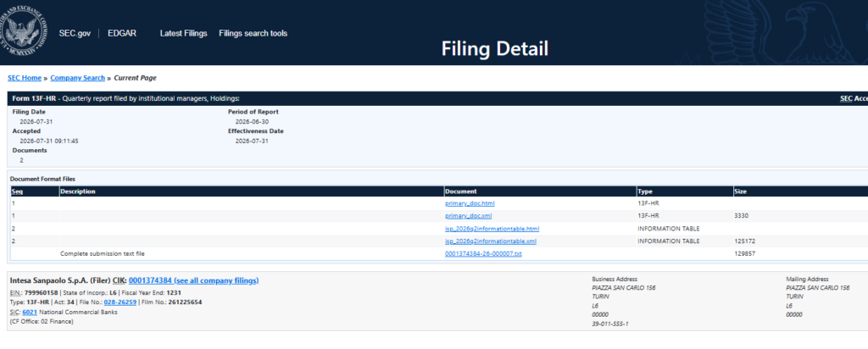The height and width of the screenshot is (349, 868).
Task: Open the SEC.gov header link
Action: pyautogui.click(x=75, y=33)
